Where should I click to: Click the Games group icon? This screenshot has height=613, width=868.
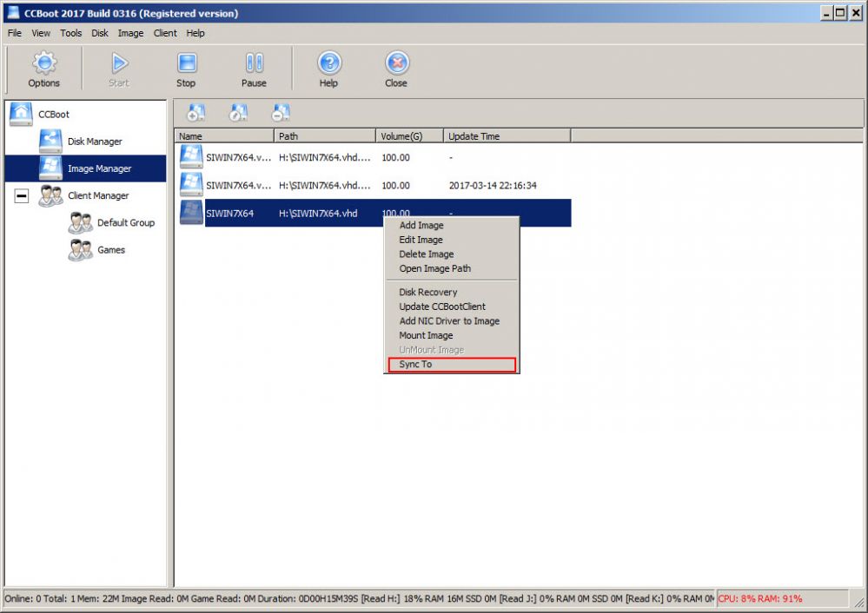80,249
